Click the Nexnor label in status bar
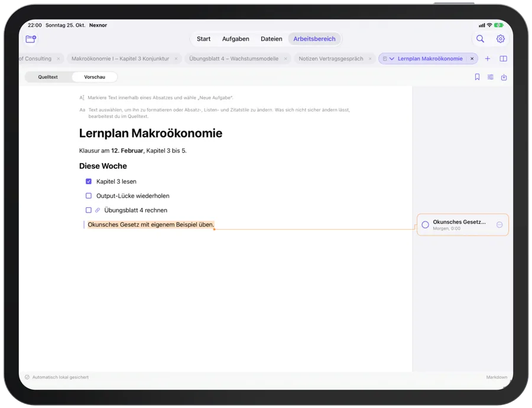The height and width of the screenshot is (408, 532). [98, 25]
